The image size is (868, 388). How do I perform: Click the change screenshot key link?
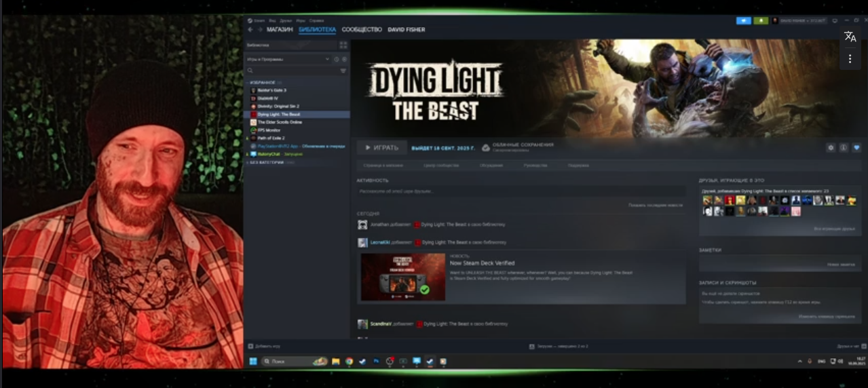coord(827,317)
